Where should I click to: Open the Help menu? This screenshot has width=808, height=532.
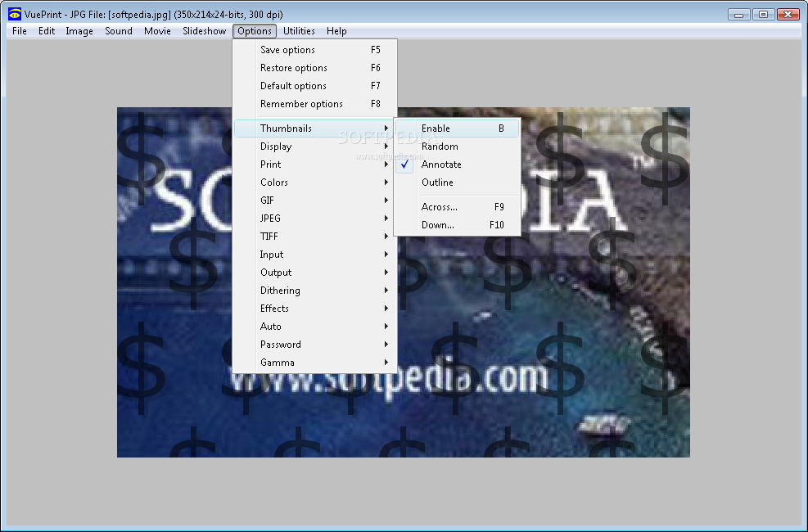coord(336,31)
